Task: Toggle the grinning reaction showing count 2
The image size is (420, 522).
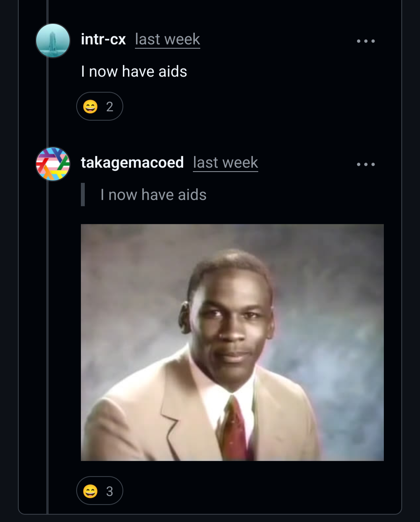Action: (100, 106)
